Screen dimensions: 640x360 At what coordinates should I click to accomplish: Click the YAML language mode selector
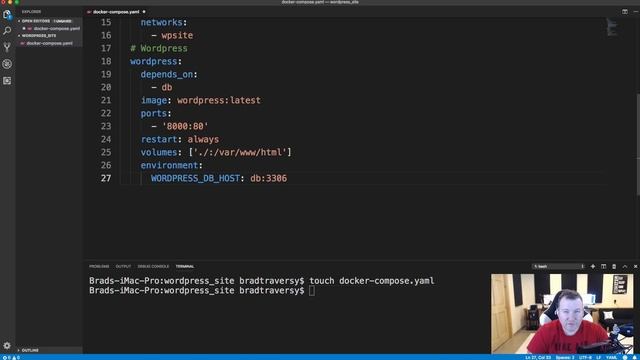coord(611,358)
